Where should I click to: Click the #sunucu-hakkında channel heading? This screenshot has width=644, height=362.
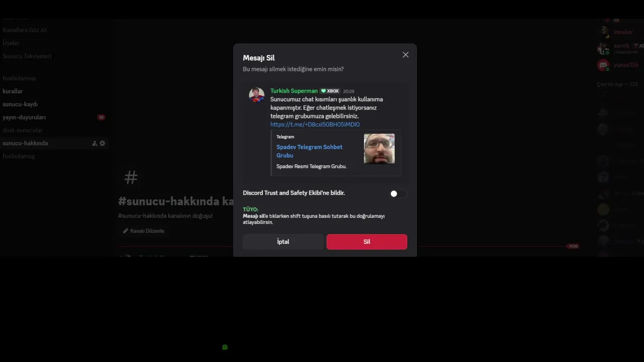176,202
